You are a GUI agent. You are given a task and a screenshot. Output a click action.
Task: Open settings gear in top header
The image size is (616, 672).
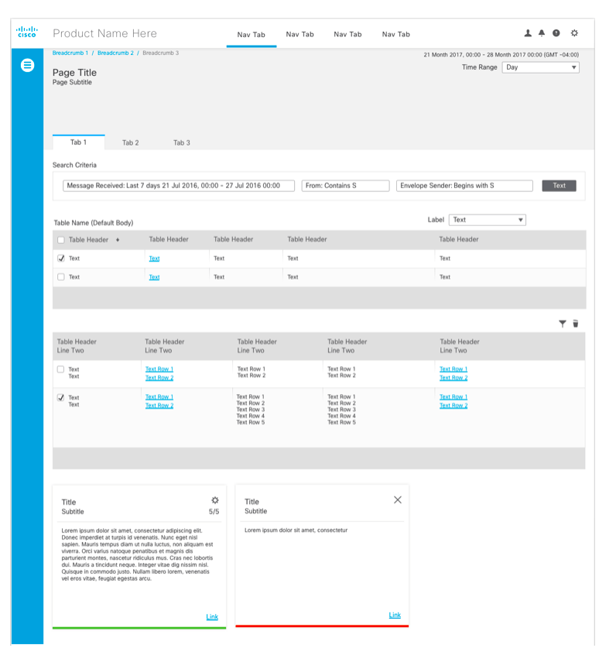point(574,33)
